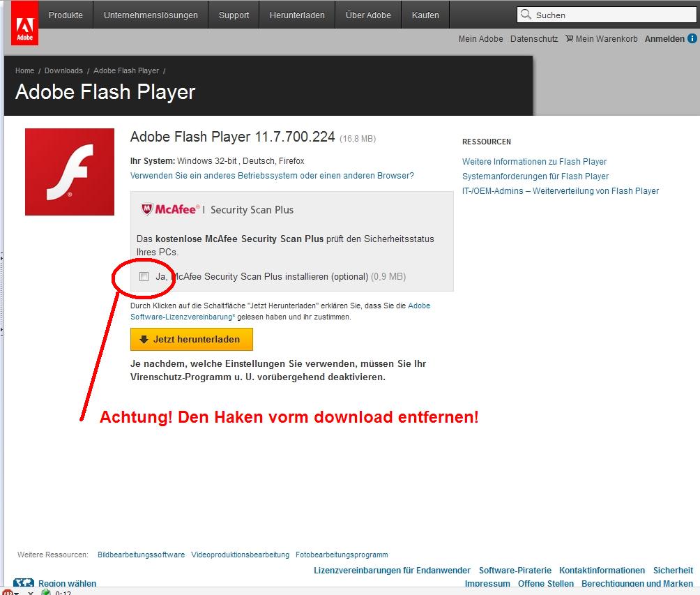Open the Videoproduktionsbearbeitung link
The width and height of the screenshot is (700, 595).
(240, 555)
